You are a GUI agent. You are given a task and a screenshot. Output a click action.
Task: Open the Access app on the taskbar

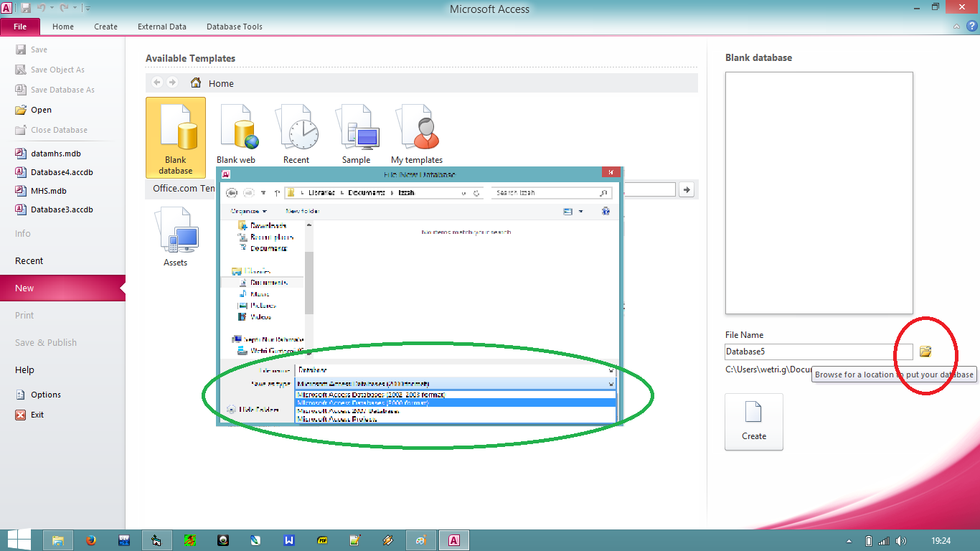(454, 540)
